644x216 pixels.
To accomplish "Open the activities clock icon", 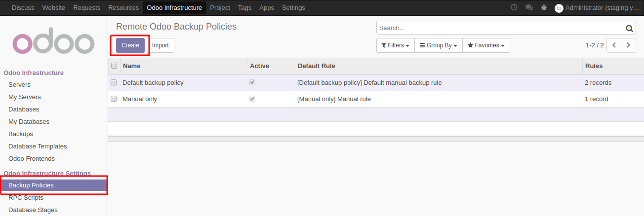I will click(x=514, y=7).
